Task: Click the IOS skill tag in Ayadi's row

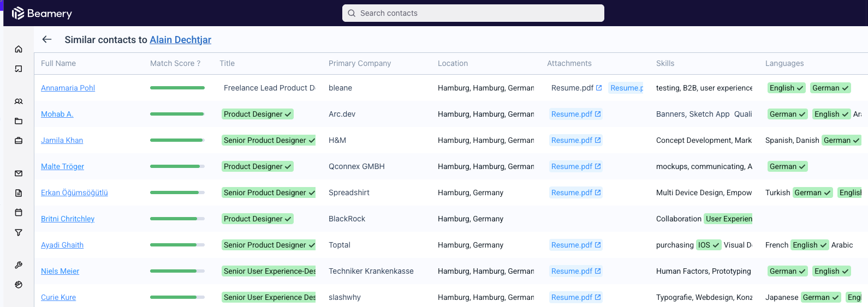Action: point(709,245)
